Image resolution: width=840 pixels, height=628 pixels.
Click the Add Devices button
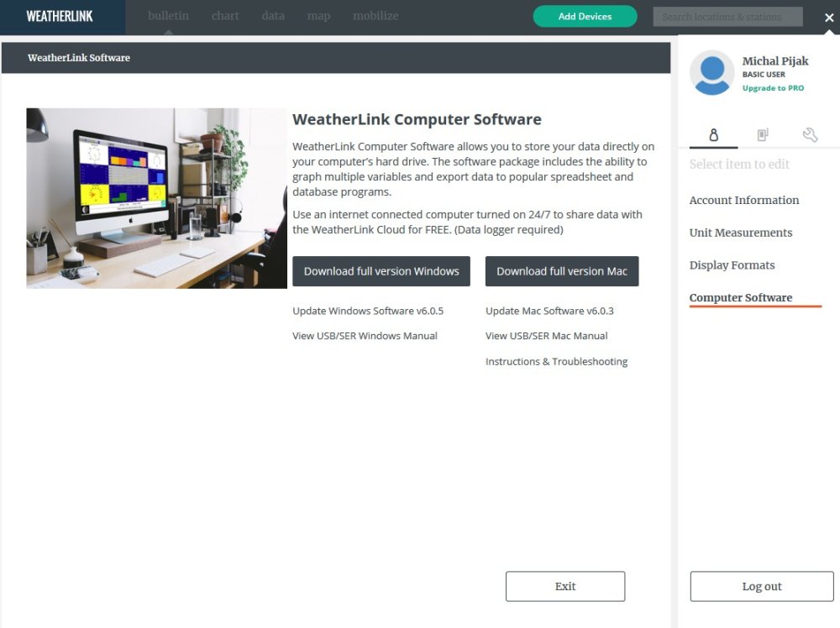click(585, 16)
